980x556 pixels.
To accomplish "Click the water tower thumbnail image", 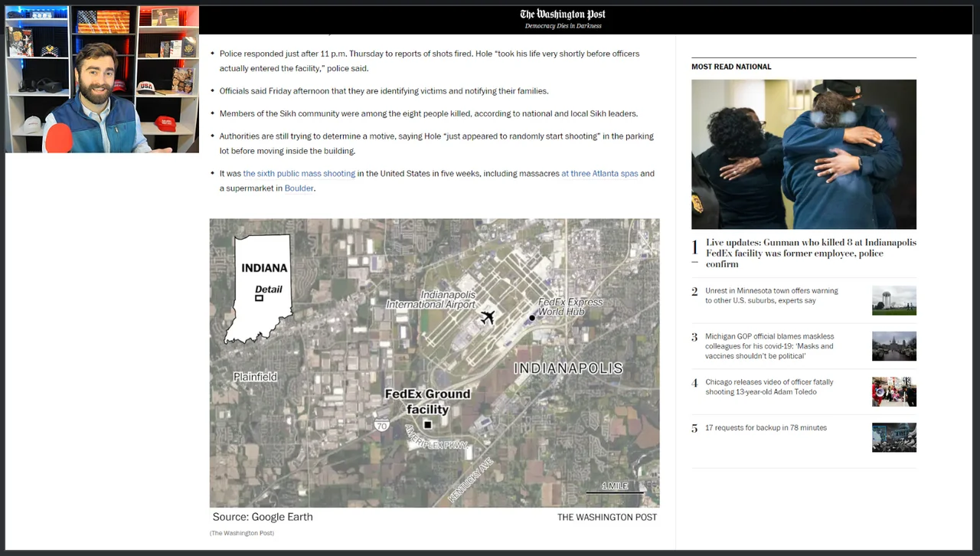I will point(894,300).
